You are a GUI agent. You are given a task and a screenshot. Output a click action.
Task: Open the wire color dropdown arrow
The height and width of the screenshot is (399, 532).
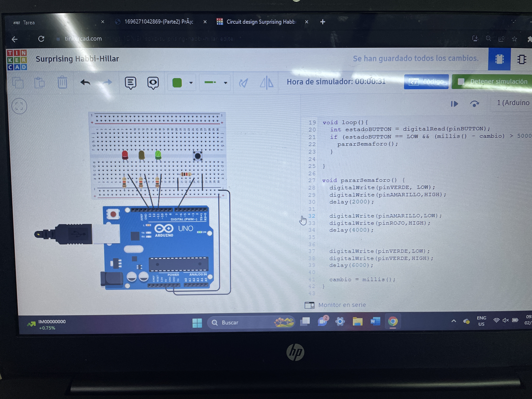(x=191, y=83)
